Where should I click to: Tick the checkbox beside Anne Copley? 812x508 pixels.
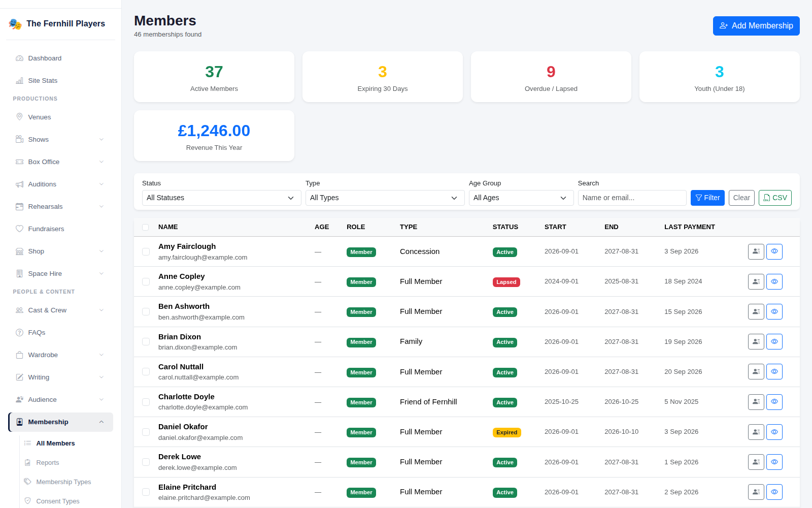click(146, 281)
